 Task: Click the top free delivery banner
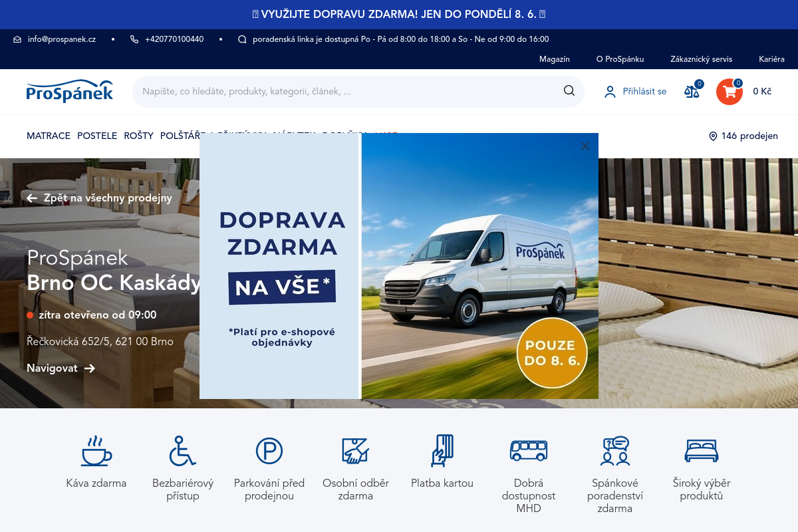tap(399, 14)
